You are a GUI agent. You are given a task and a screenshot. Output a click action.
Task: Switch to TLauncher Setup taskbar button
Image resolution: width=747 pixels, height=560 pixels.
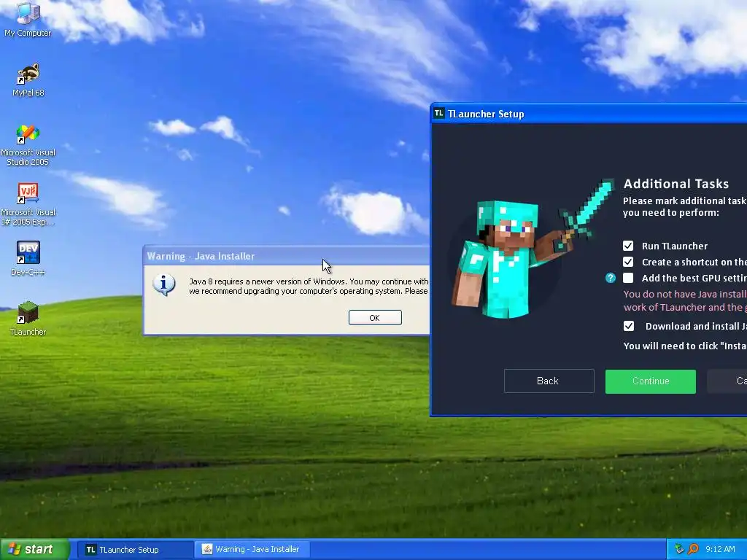(135, 550)
